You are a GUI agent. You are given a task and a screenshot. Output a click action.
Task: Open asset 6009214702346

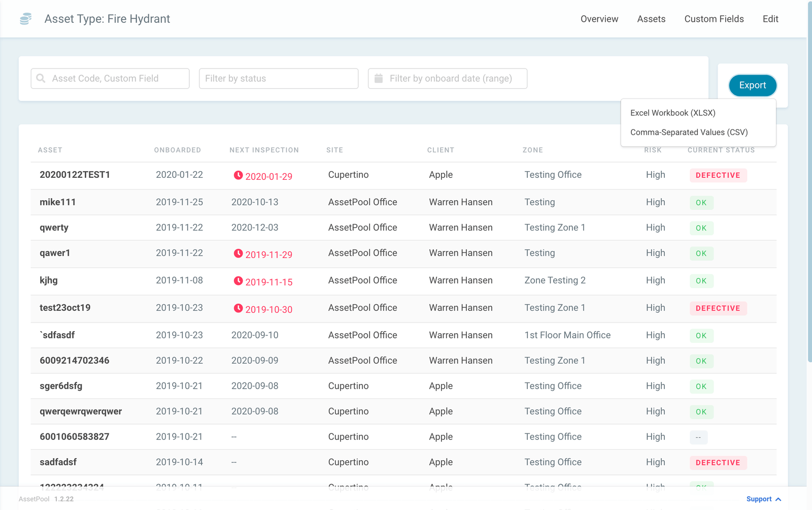[x=75, y=361]
